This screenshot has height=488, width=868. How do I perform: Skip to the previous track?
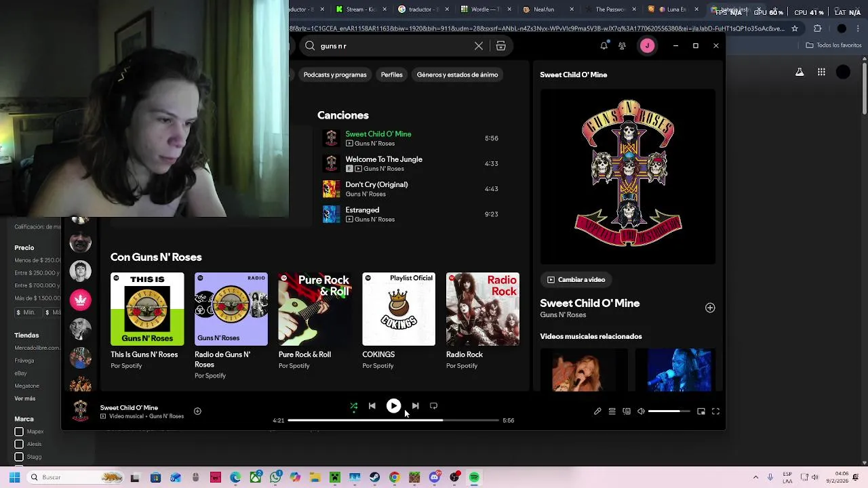coord(372,406)
